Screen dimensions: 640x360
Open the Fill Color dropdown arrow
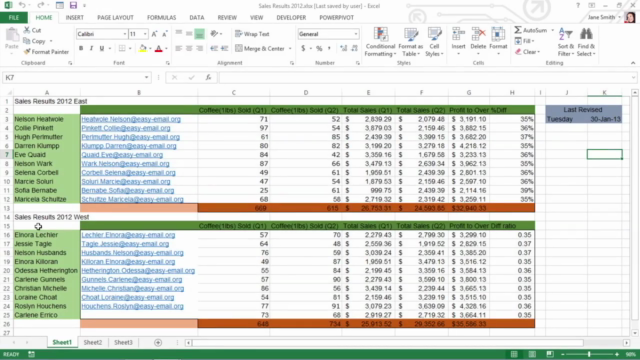[150, 49]
